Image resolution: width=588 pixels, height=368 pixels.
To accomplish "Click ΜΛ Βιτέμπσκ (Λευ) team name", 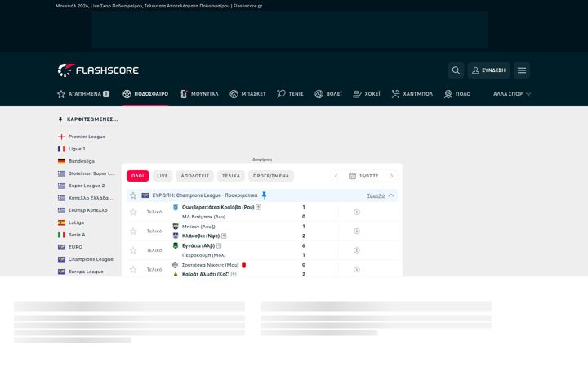I will [x=203, y=217].
